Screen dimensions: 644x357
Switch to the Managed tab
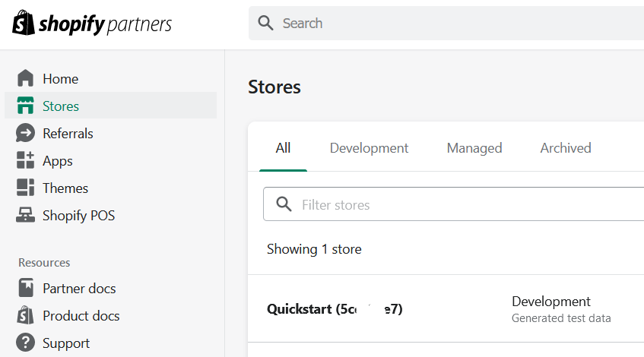click(474, 148)
